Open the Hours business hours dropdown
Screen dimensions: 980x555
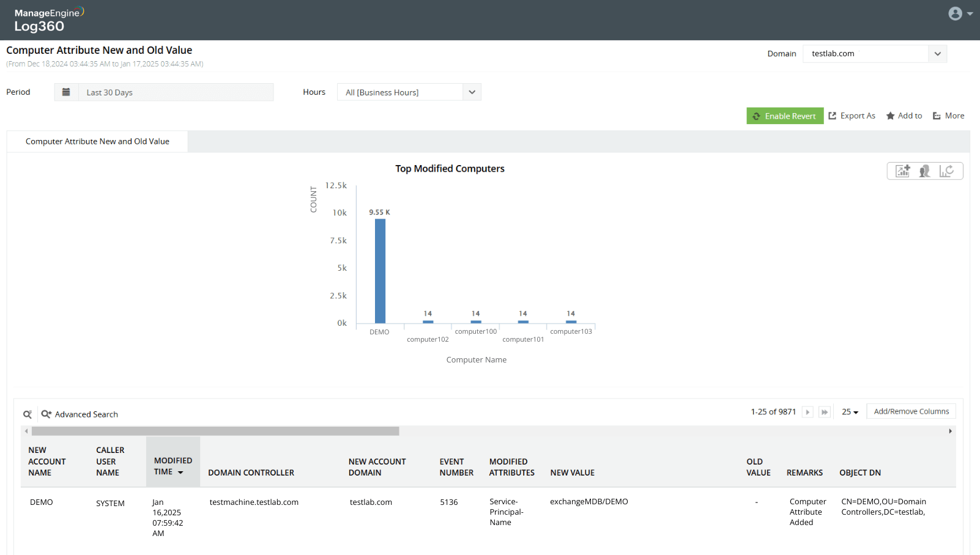click(472, 92)
